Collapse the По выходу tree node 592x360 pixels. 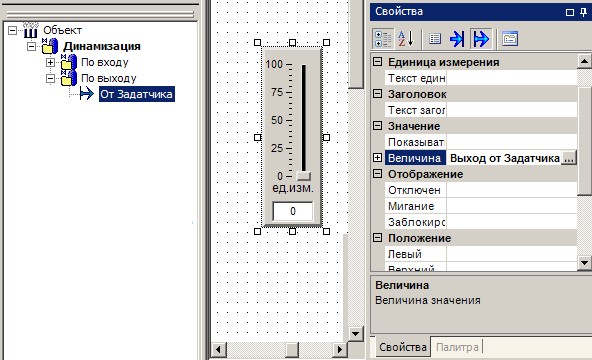pos(50,78)
